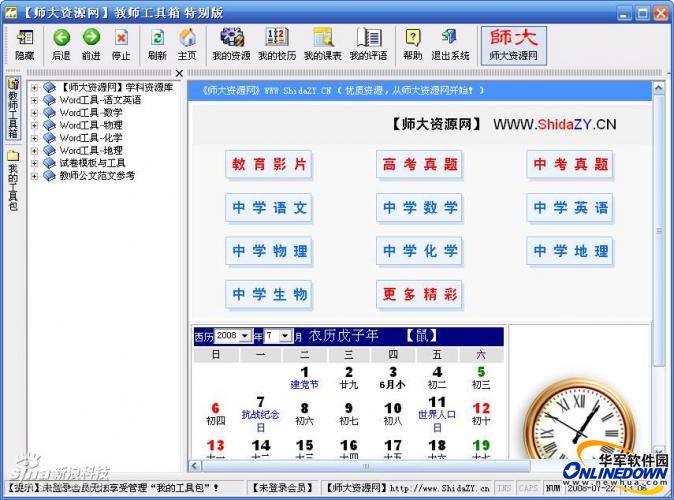The image size is (674, 500).
Task: Select July 12 初十 date
Action: [481, 414]
